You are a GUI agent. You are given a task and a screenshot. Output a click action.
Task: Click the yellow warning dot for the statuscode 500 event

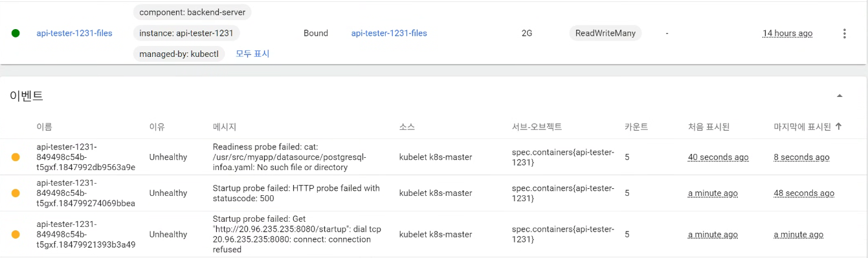click(x=16, y=193)
